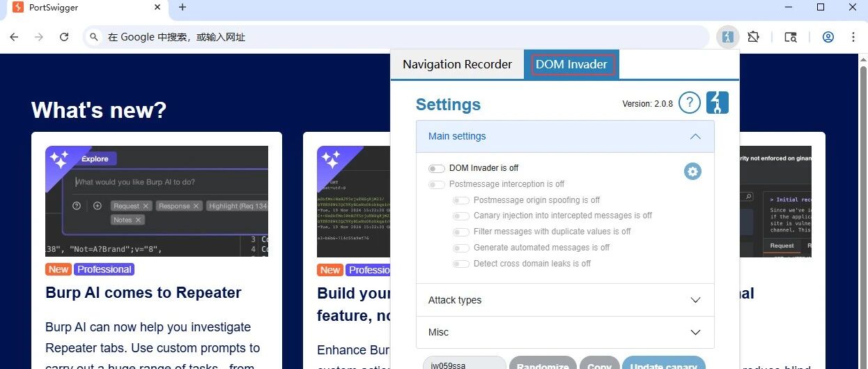Expand the Misc section
The width and height of the screenshot is (868, 369).
coord(565,332)
